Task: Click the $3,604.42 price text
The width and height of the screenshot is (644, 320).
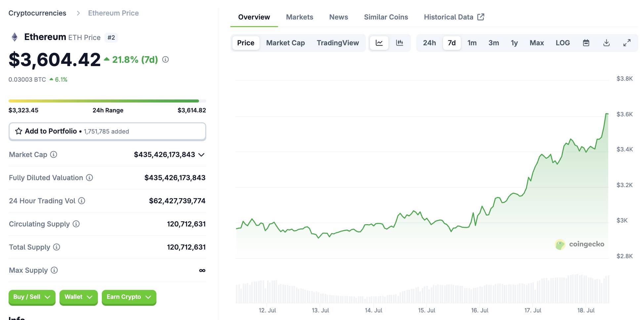Action: [x=55, y=60]
